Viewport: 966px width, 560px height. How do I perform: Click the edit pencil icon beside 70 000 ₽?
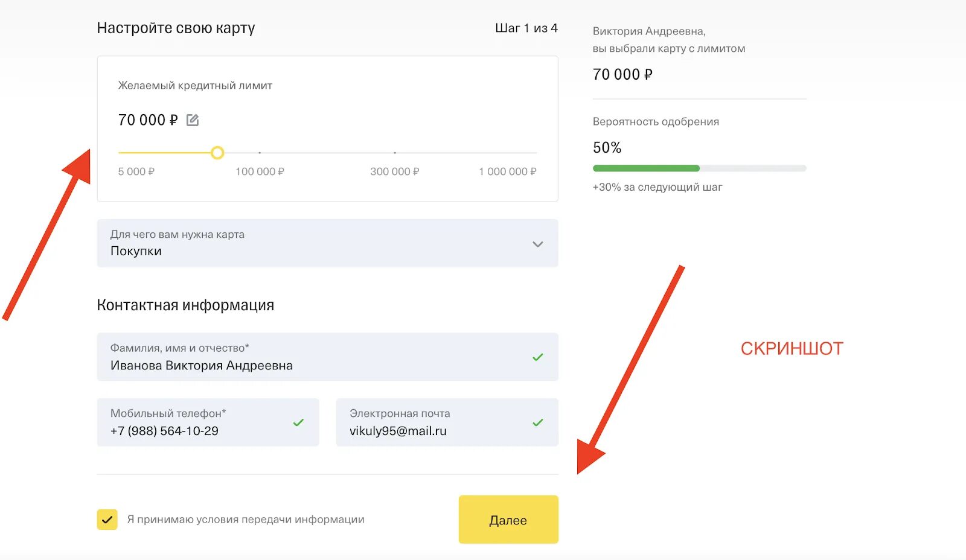tap(193, 120)
